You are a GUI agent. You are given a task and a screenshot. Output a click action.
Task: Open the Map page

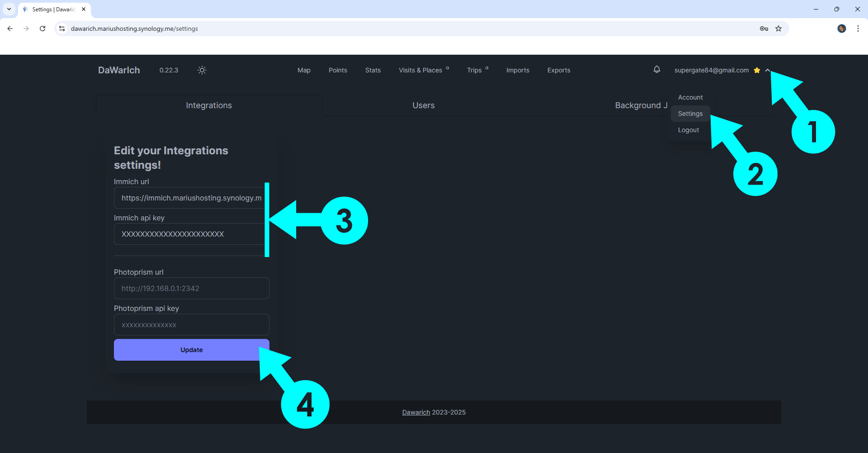pyautogui.click(x=304, y=70)
